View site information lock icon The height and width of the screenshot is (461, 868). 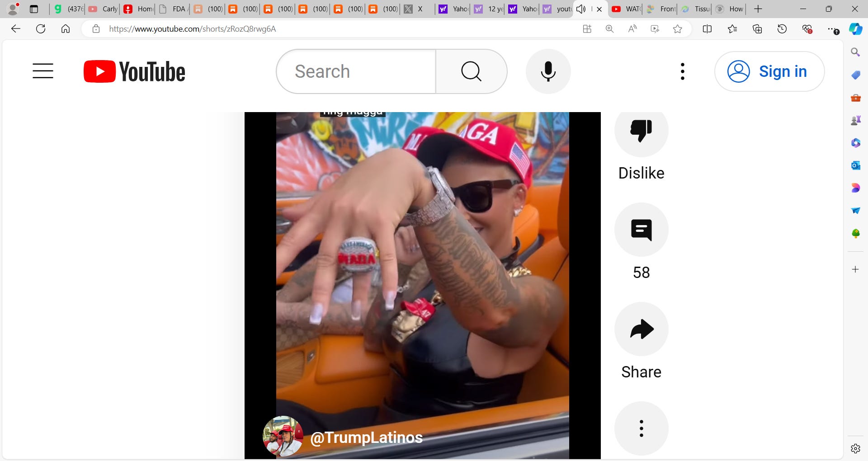pyautogui.click(x=96, y=29)
